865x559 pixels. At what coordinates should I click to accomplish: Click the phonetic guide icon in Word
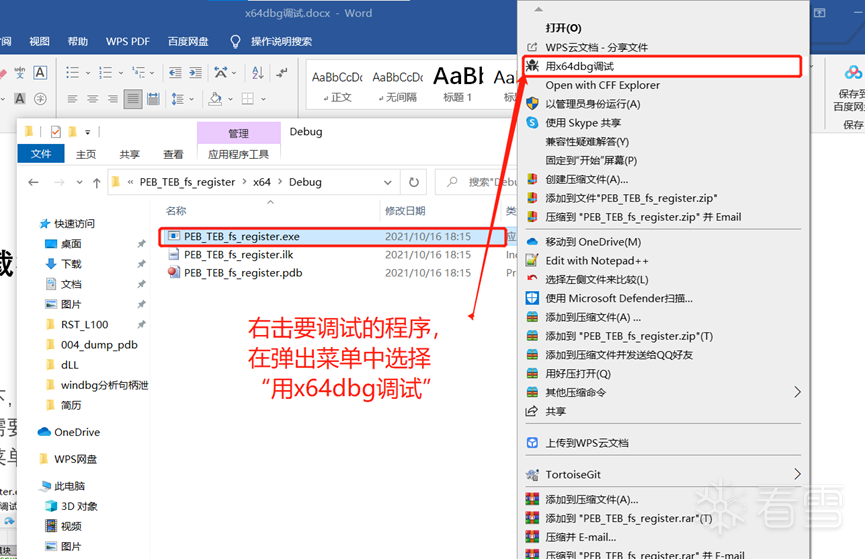(20, 72)
